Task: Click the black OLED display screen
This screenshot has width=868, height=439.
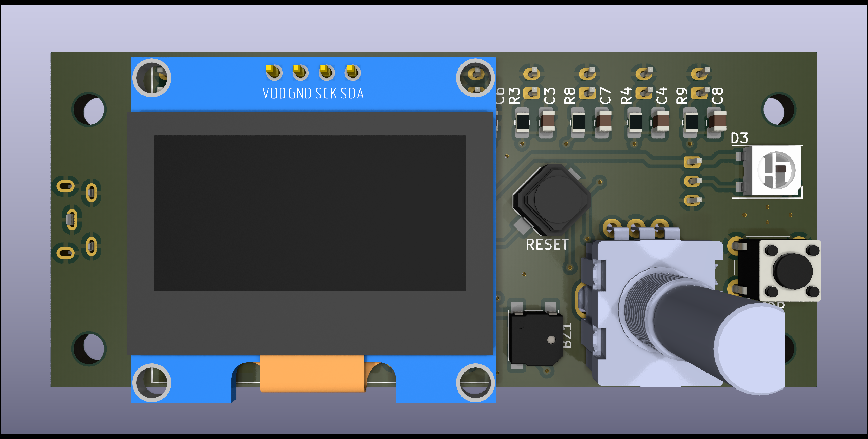Action: [x=309, y=213]
